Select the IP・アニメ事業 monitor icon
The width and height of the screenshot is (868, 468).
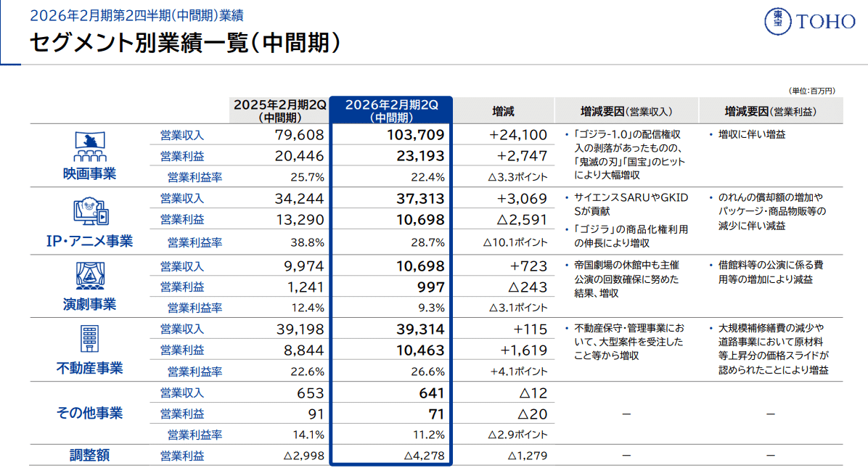(89, 210)
